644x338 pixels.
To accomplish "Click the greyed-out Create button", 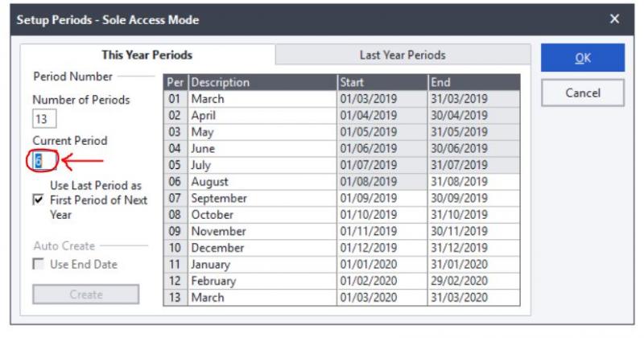I will [x=85, y=294].
